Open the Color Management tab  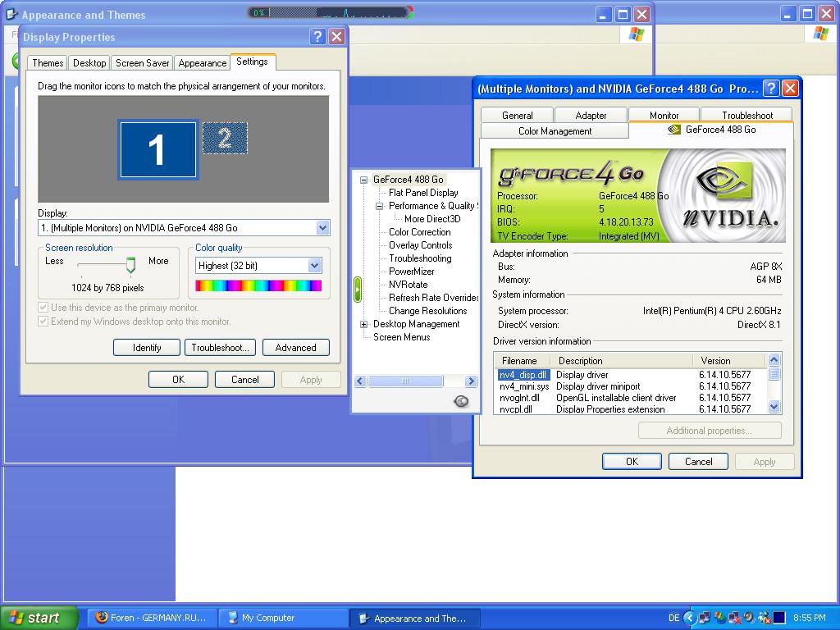pos(555,131)
